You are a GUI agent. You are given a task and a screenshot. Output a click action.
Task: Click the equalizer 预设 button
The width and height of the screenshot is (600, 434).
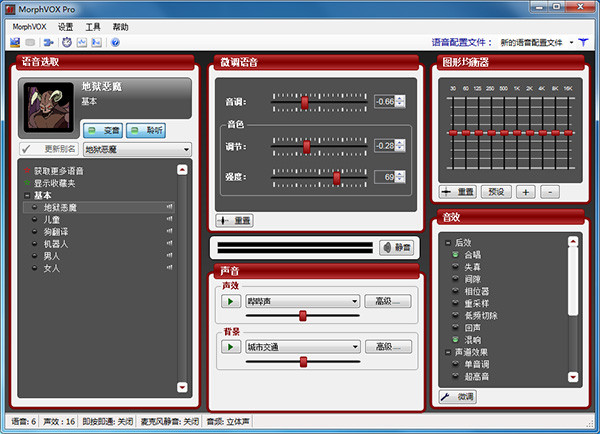pos(496,192)
